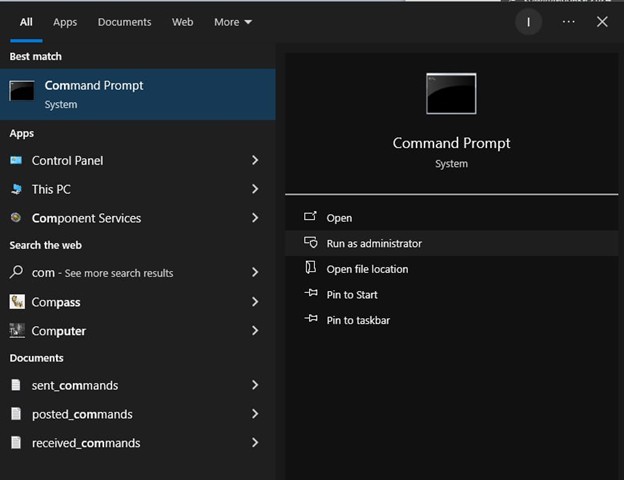Open the three-dots options menu

pyautogui.click(x=569, y=22)
